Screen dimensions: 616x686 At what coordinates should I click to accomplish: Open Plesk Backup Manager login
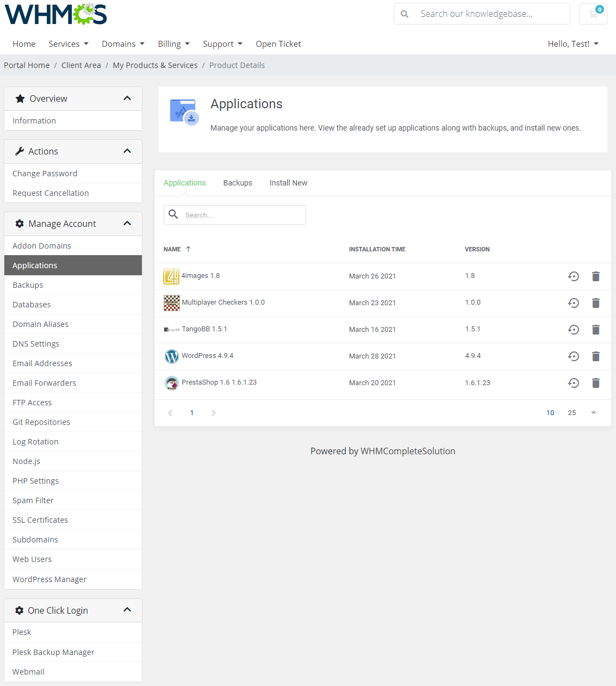[x=73, y=652]
